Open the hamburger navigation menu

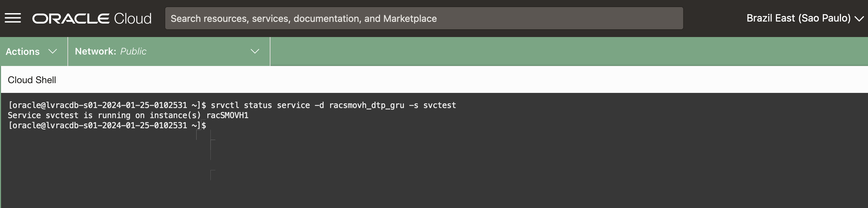(x=13, y=18)
